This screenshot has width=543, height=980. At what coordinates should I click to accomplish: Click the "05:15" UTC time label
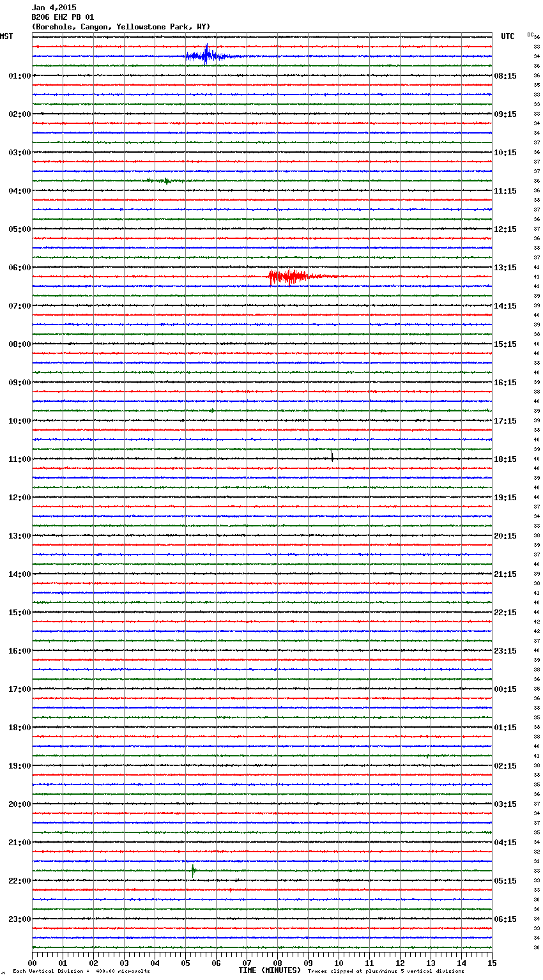point(505,881)
